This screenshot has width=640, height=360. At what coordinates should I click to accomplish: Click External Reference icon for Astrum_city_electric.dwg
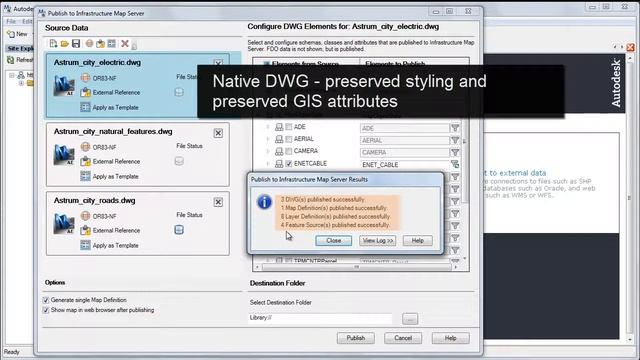tap(85, 92)
